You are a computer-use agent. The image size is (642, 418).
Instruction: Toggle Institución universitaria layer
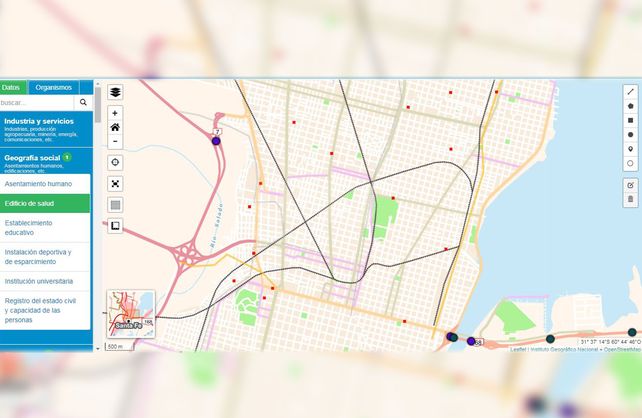click(x=45, y=281)
